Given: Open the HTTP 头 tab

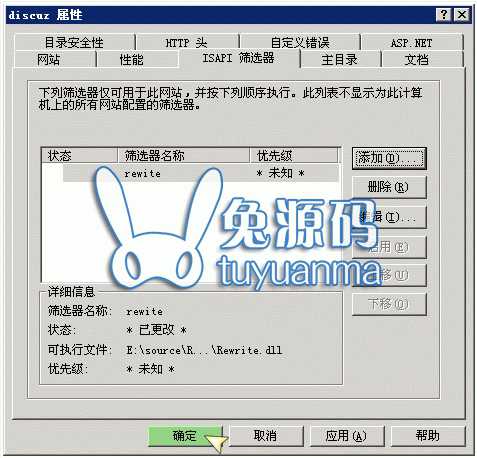Looking at the screenshot, I should [187, 42].
